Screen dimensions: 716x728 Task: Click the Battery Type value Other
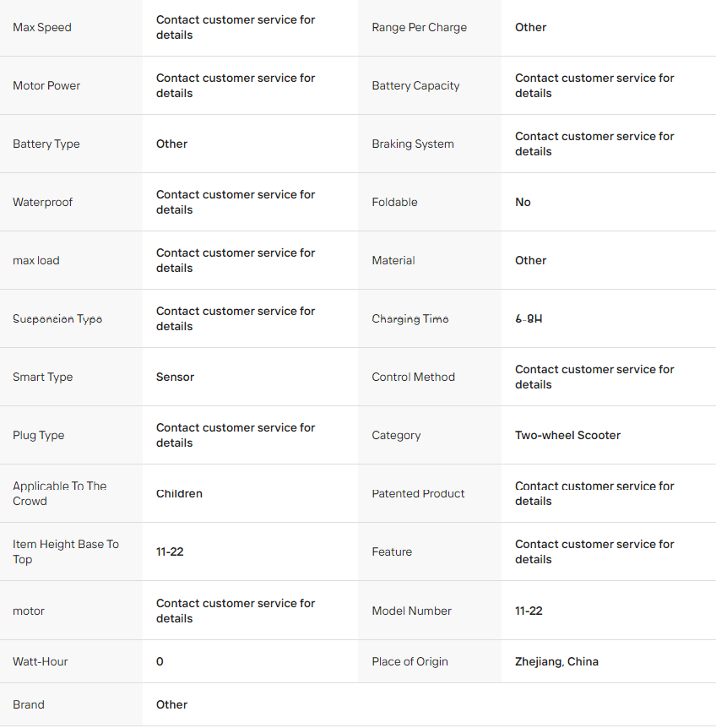click(171, 144)
